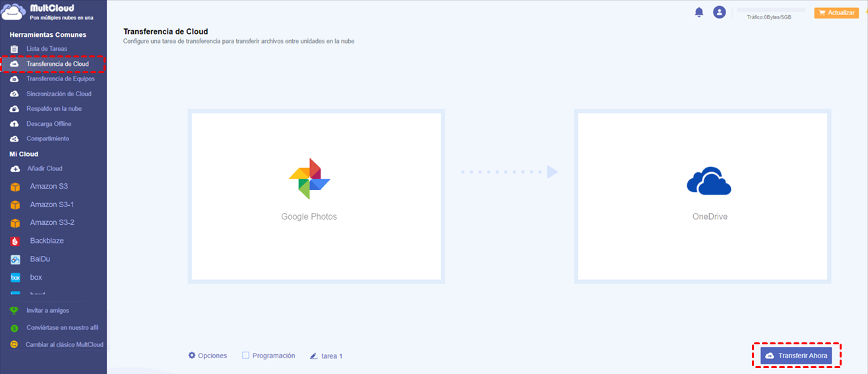Click the Respaldo en la nube icon
The height and width of the screenshot is (374, 868).
pyautogui.click(x=15, y=109)
